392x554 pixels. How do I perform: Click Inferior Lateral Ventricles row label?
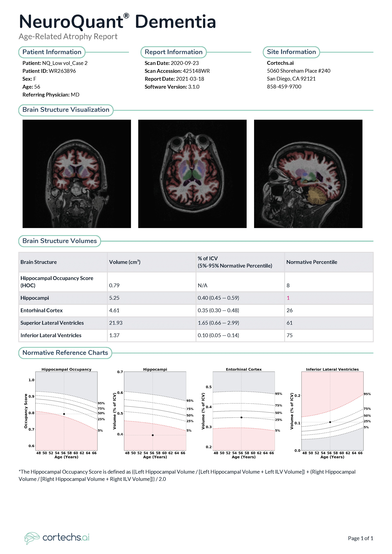51,335
